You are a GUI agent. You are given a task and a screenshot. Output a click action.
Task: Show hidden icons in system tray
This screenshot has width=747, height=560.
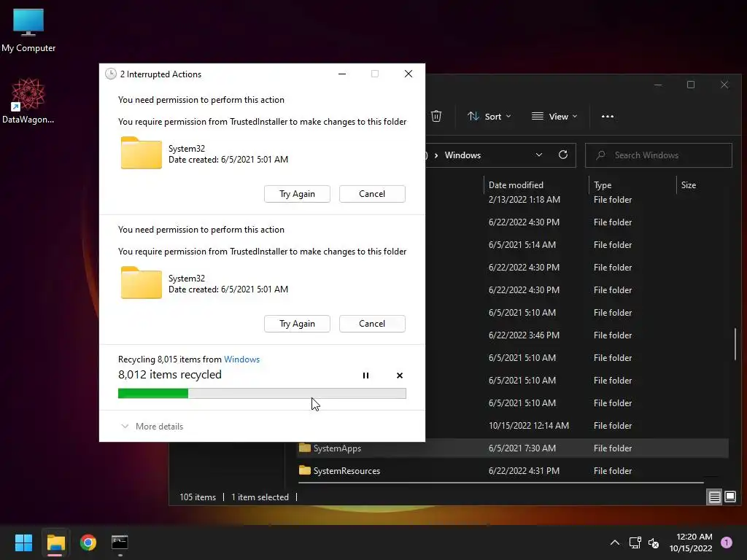[x=615, y=542]
